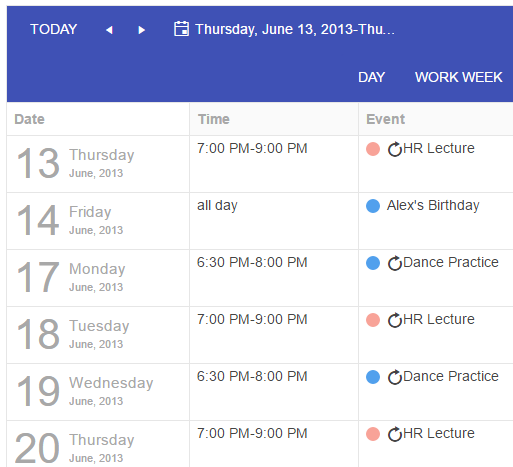Click the next period arrow

(x=141, y=30)
